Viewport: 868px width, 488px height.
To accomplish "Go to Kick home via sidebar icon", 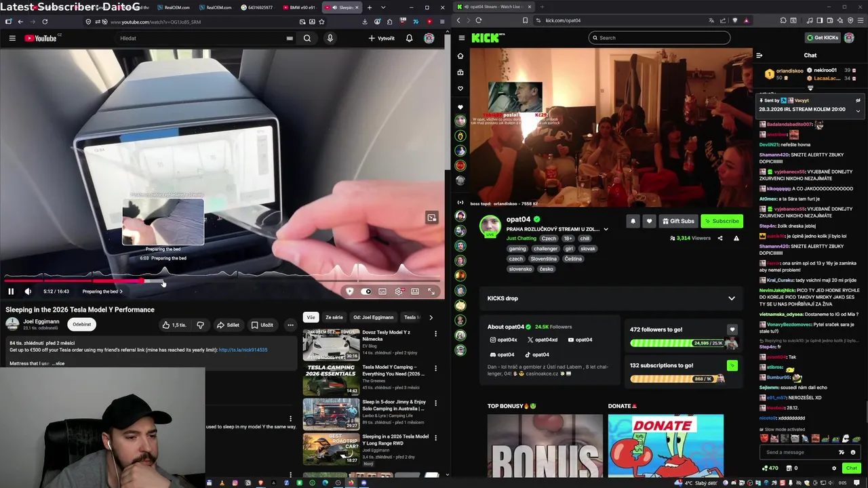I will point(460,56).
